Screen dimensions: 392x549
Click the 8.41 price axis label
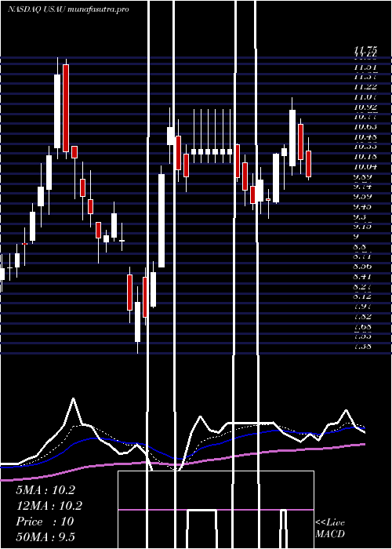pyautogui.click(x=363, y=276)
